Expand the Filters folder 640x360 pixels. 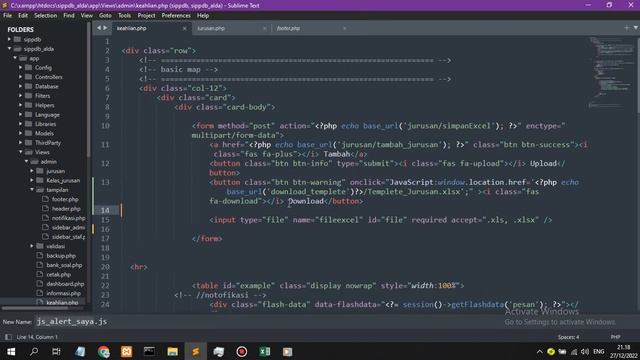[x=21, y=96]
